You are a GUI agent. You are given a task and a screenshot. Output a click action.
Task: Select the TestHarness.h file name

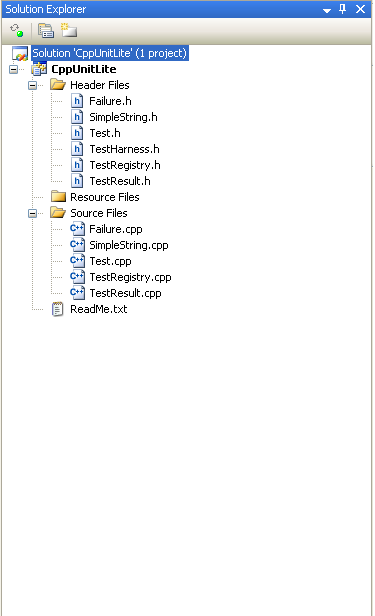click(x=124, y=149)
